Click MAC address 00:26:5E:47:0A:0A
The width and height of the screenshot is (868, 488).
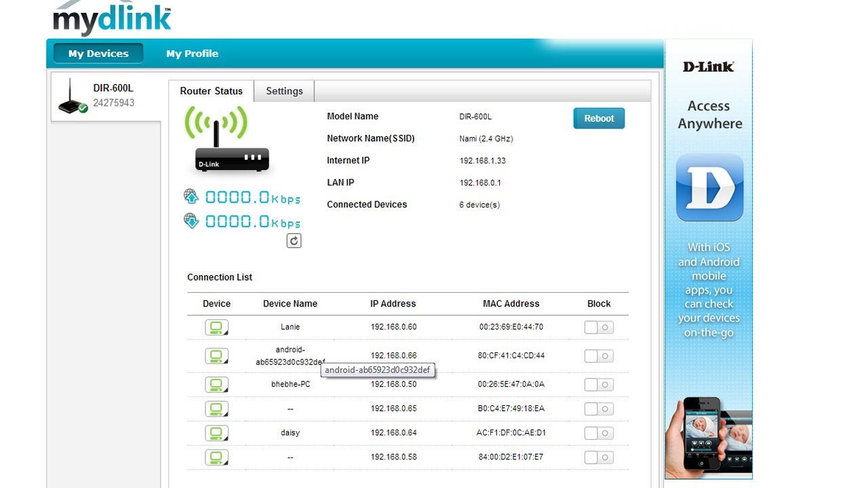tap(511, 384)
